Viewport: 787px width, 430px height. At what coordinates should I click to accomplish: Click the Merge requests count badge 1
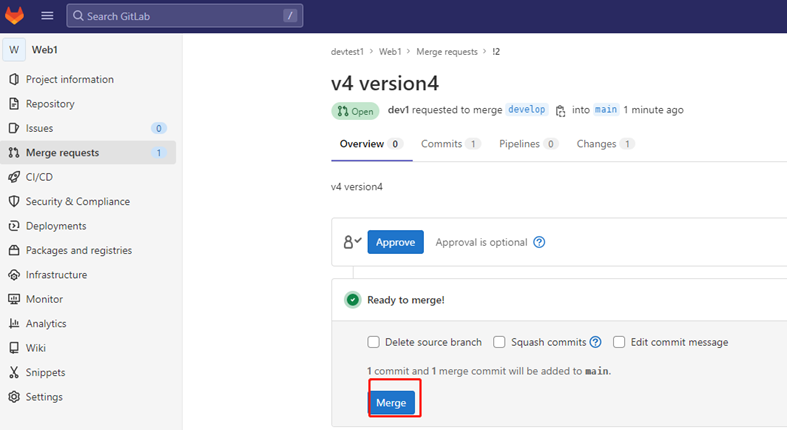(x=159, y=153)
